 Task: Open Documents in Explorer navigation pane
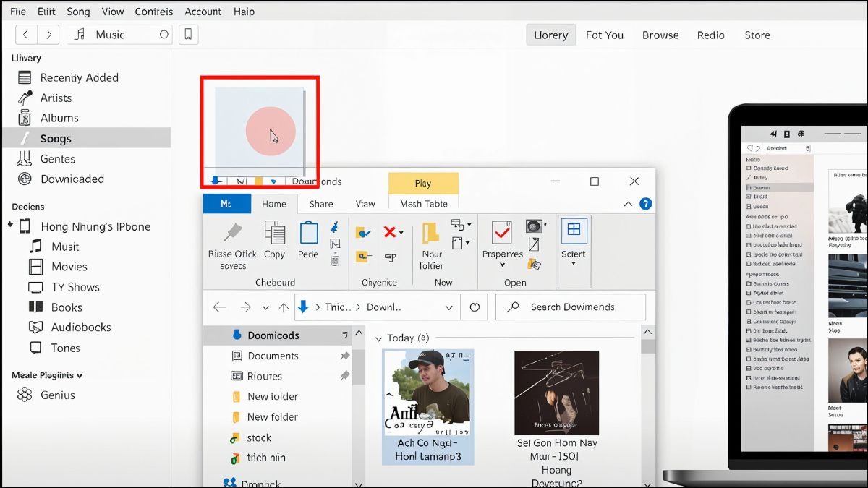click(x=273, y=356)
